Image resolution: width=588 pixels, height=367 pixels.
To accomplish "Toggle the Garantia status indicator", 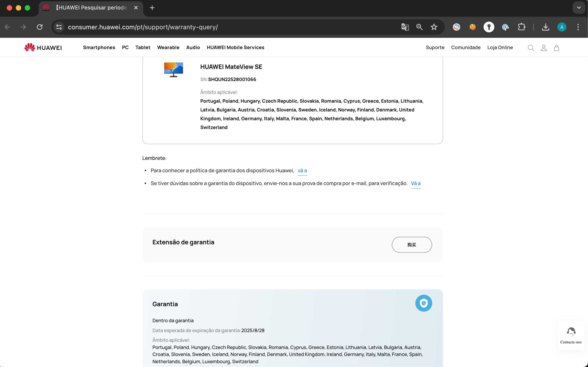I will point(423,303).
